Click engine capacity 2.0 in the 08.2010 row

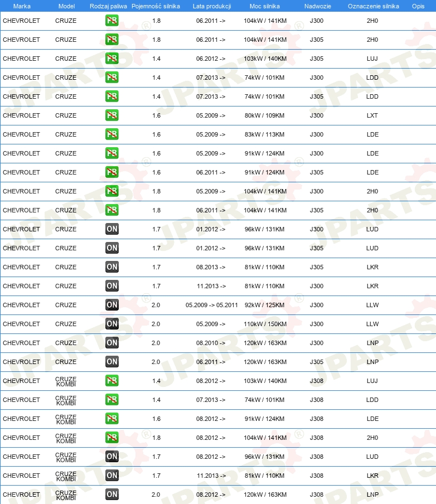(156, 343)
